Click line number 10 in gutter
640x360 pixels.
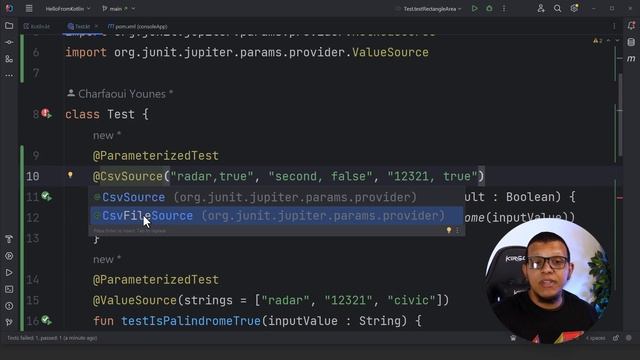[33, 176]
